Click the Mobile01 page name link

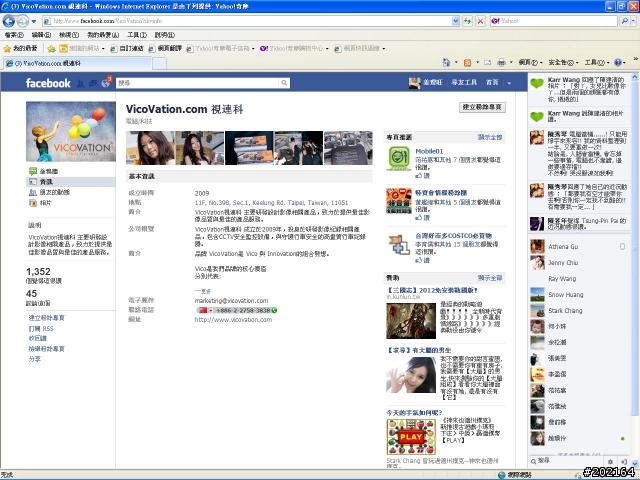(x=429, y=151)
